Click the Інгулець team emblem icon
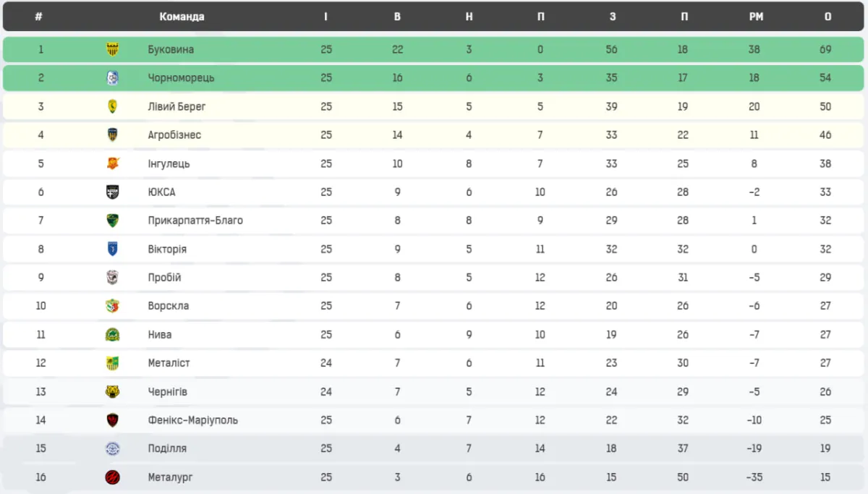868x494 pixels. (x=113, y=163)
